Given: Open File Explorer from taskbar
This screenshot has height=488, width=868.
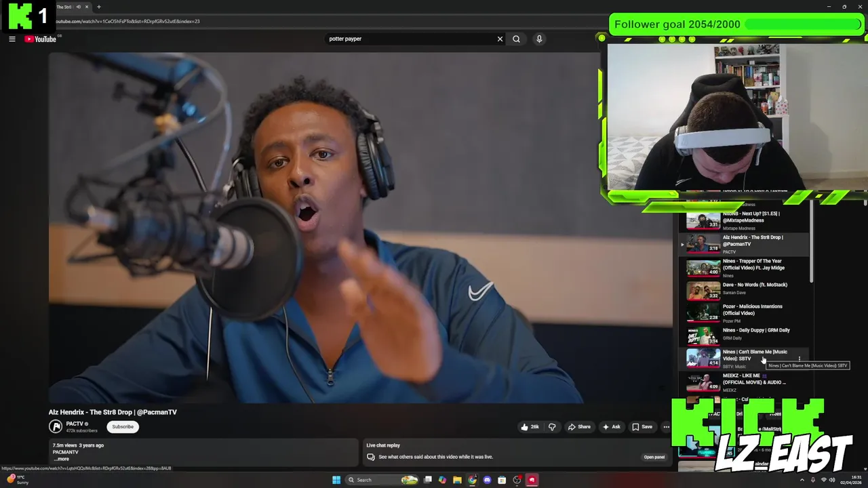Looking at the screenshot, I should [x=457, y=480].
